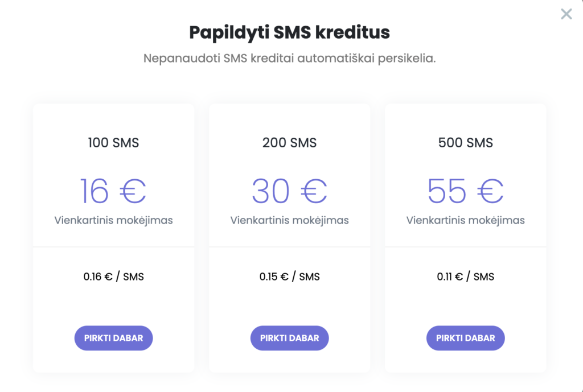Click the Papildyti SMS kreditus heading
This screenshot has height=392, width=583.
pos(289,32)
